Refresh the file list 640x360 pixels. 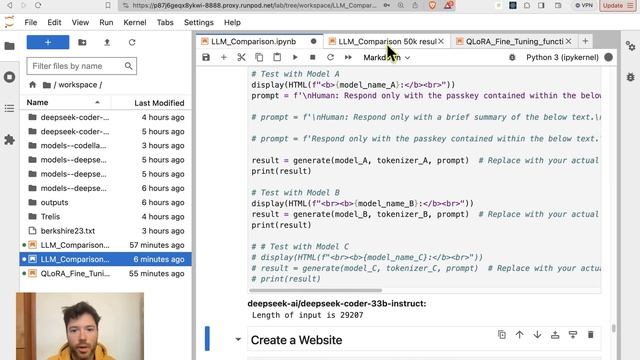(x=132, y=42)
